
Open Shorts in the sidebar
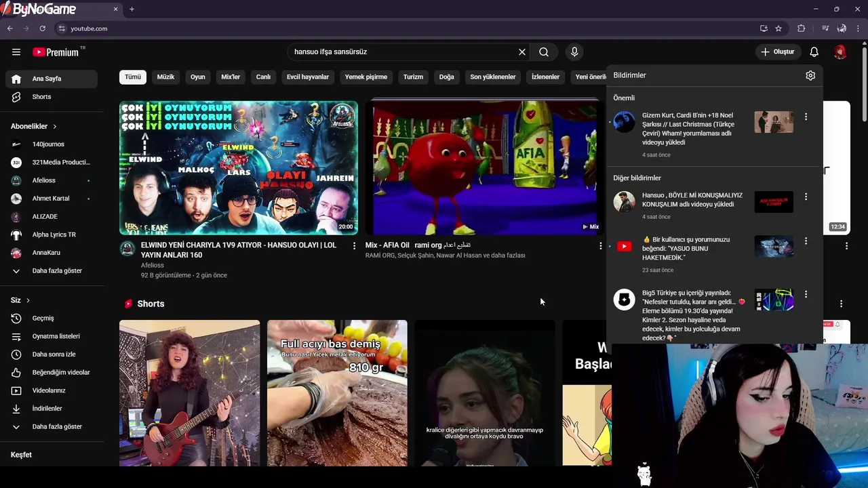(52, 97)
